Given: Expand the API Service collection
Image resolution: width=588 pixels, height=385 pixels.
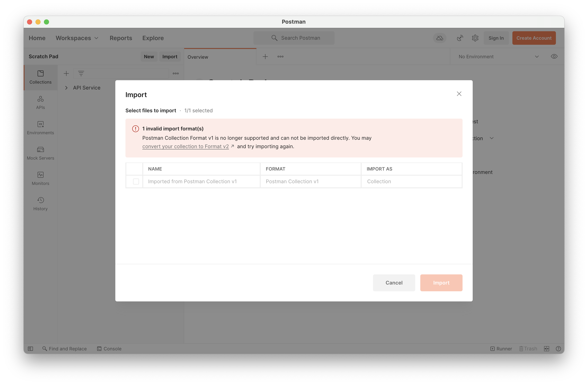Looking at the screenshot, I should pos(66,88).
